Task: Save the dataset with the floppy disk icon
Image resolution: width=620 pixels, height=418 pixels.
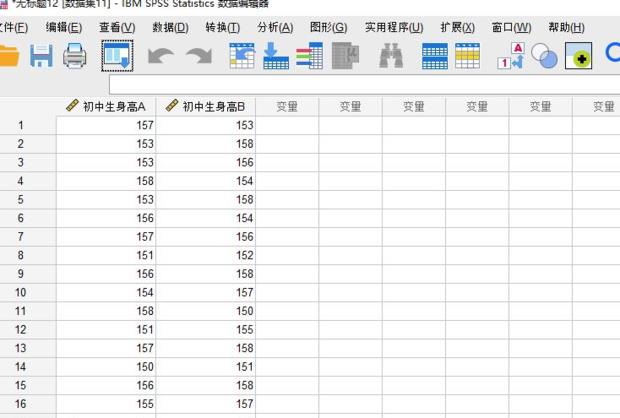Action: 41,57
